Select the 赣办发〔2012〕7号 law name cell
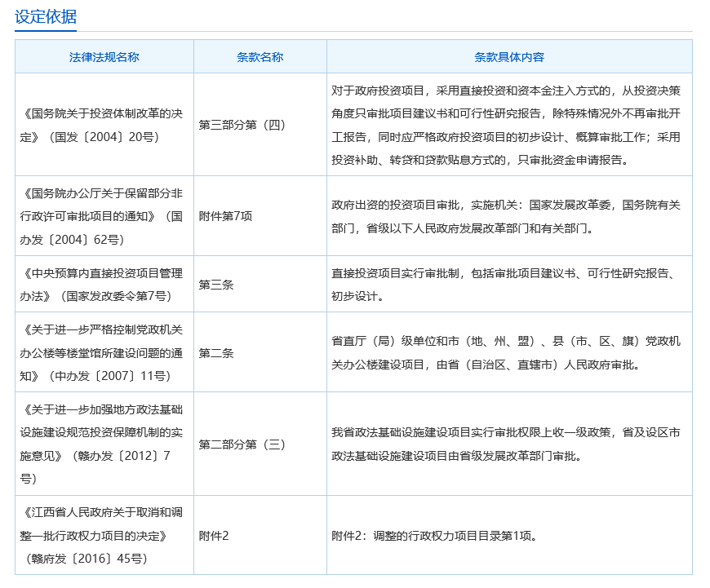This screenshot has height=588, width=710. point(104,444)
